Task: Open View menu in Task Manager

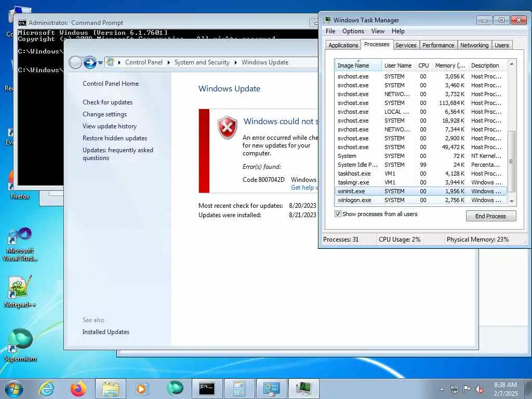Action: [378, 31]
